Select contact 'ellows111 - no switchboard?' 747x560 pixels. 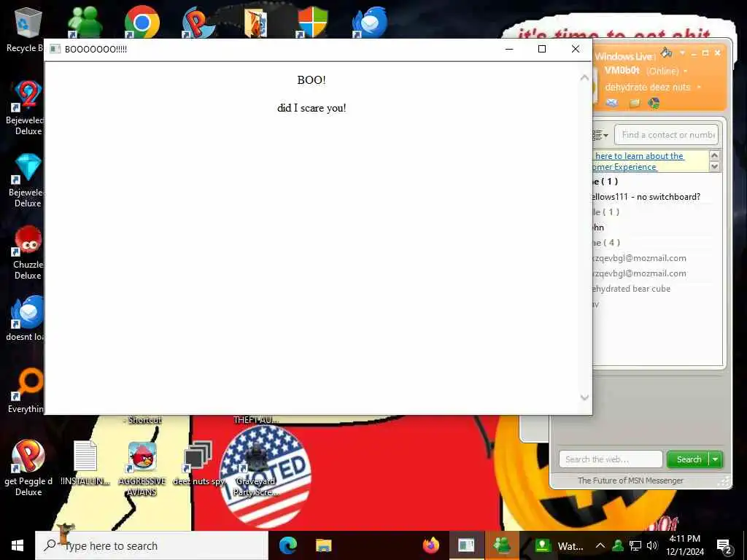point(646,197)
